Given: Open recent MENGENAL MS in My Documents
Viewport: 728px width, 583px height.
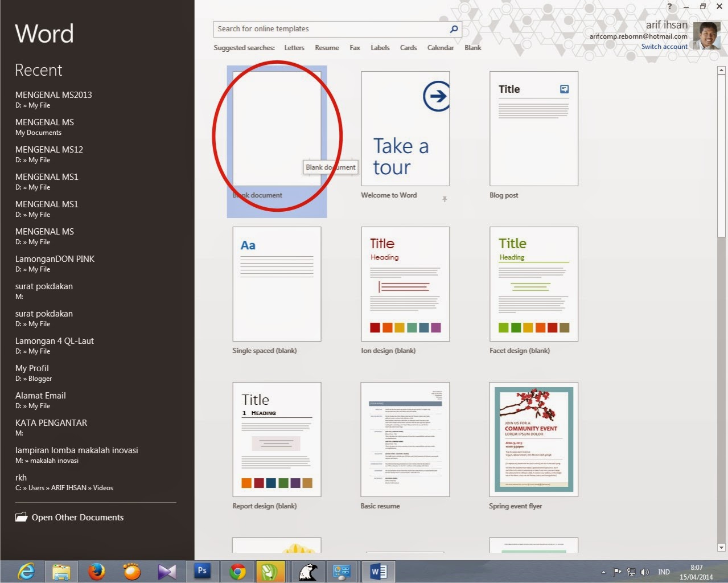Looking at the screenshot, I should click(x=44, y=127).
